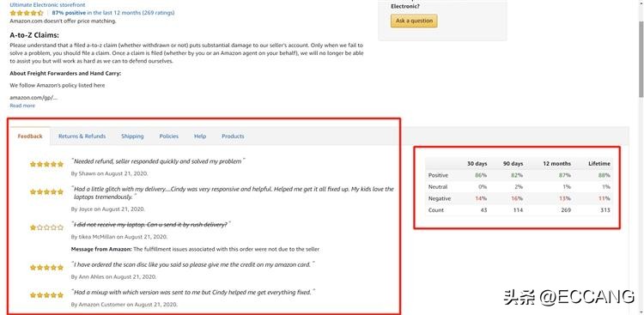Image resolution: width=644 pixels, height=315 pixels.
Task: Select 'By tikea McMillan on August 21, 2020.'
Action: (x=119, y=237)
